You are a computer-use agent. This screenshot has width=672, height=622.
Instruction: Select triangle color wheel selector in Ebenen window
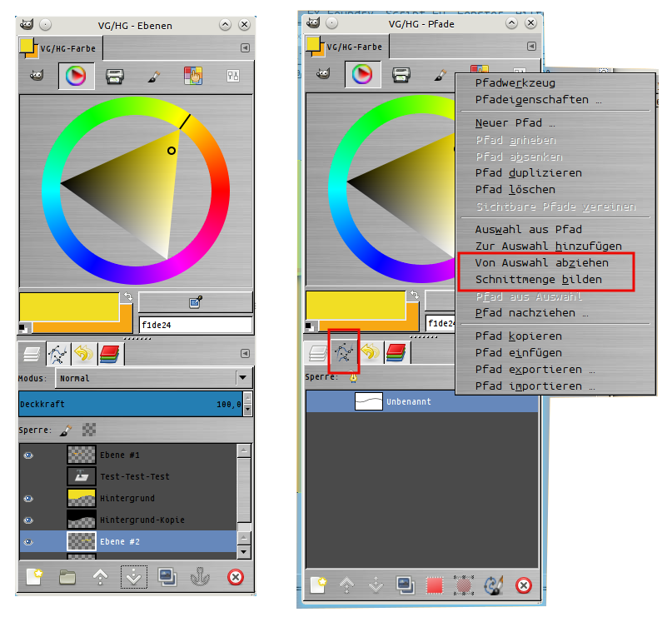click(76, 76)
